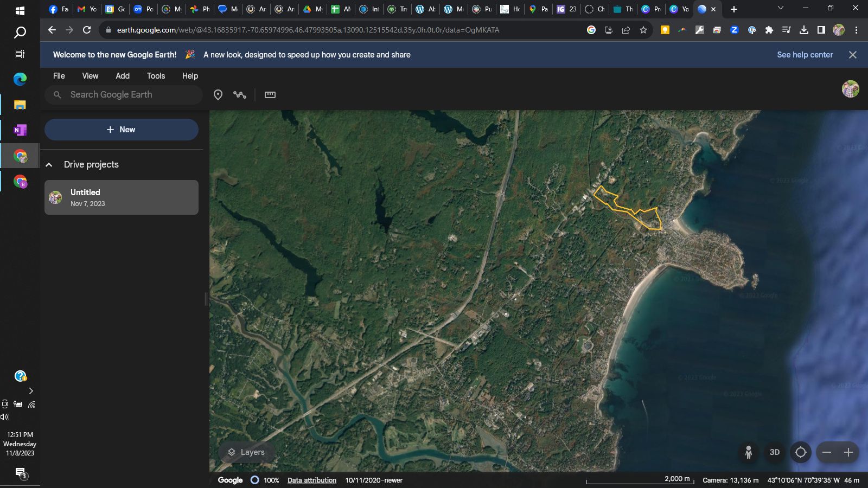Open the Untitled project from Nov 7
The image size is (868, 488).
pyautogui.click(x=122, y=197)
